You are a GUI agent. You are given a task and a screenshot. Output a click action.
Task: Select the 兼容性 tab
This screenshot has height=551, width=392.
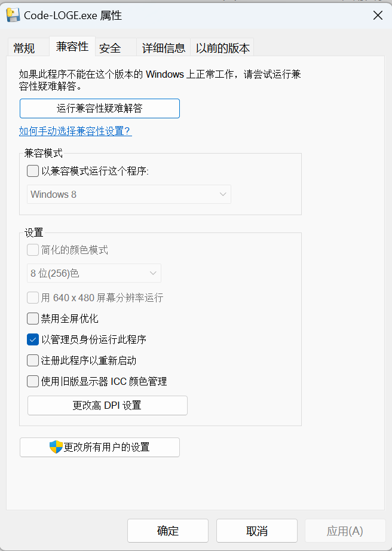(72, 47)
